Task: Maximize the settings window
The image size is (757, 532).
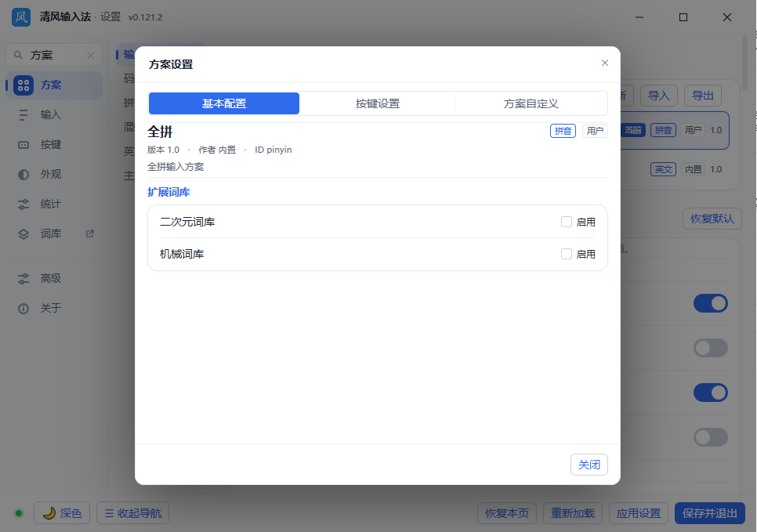Action: [x=683, y=17]
